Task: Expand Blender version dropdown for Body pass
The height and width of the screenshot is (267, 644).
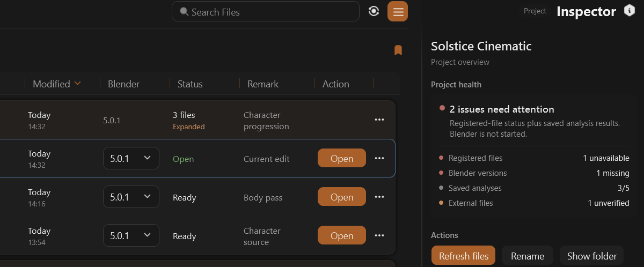Action: point(131,197)
